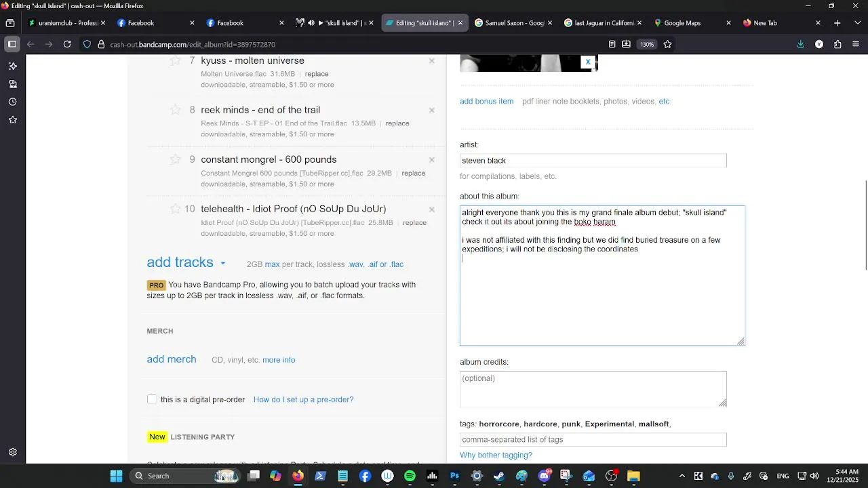Close the Editing 'skull island' tab
The height and width of the screenshot is (488, 868).
(x=460, y=23)
